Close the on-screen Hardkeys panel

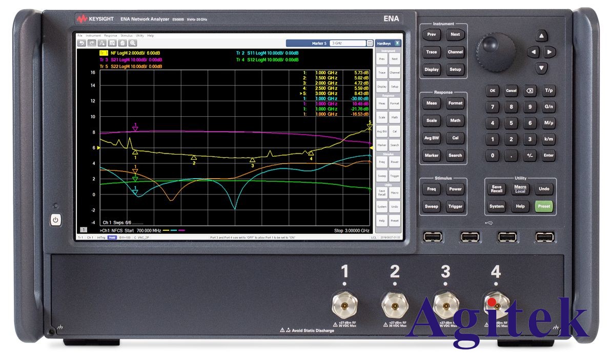pyautogui.click(x=397, y=44)
